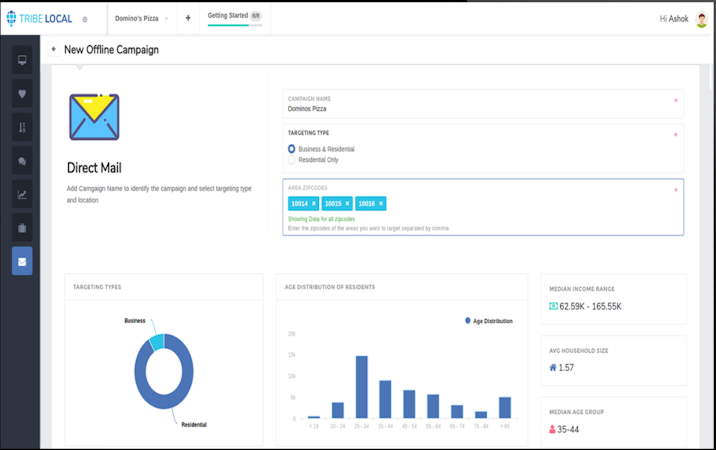
Task: Select Residential Only radio option
Action: click(291, 160)
